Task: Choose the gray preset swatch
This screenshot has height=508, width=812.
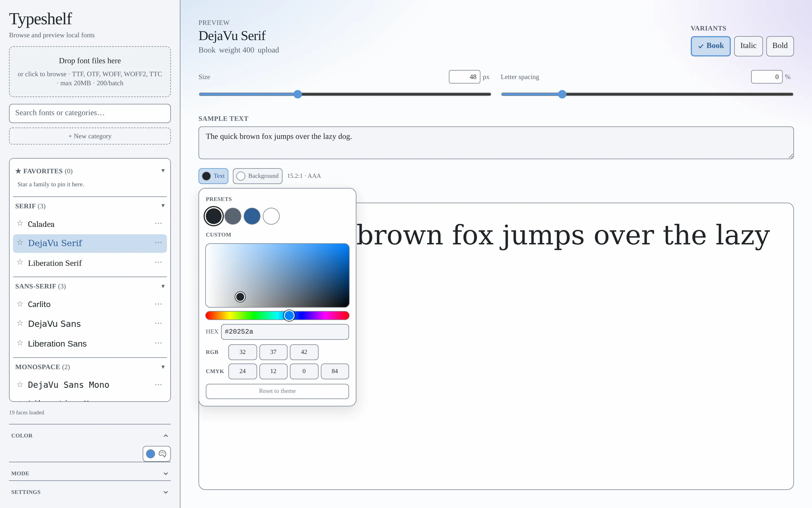Action: point(233,216)
